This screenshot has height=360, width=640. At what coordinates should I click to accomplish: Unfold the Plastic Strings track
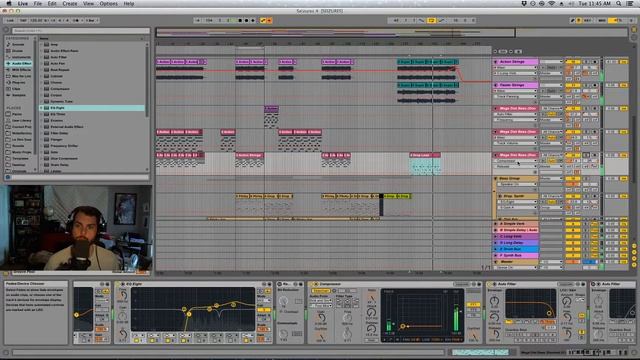[496, 85]
